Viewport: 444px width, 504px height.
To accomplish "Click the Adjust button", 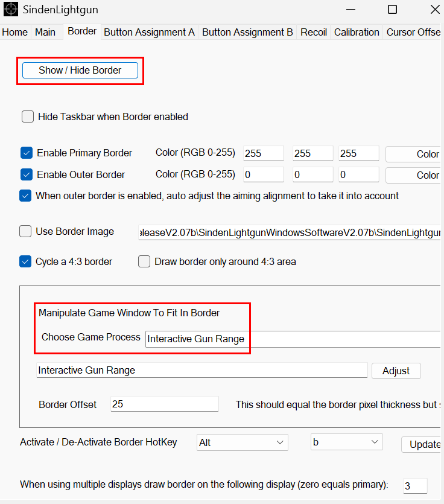I will pyautogui.click(x=396, y=371).
